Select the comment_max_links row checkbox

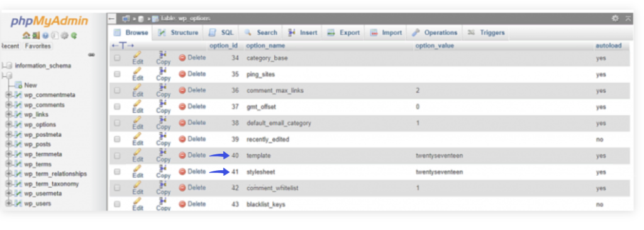point(117,90)
